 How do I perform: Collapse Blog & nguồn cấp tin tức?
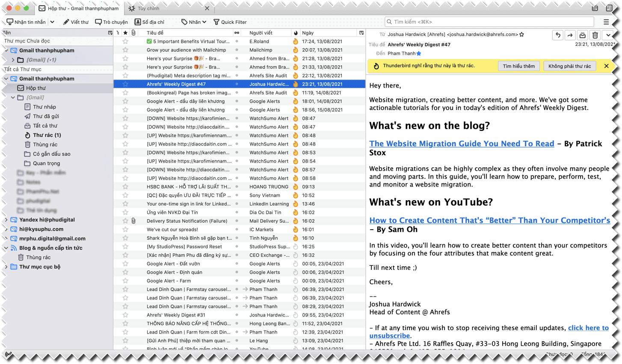pyautogui.click(x=6, y=248)
